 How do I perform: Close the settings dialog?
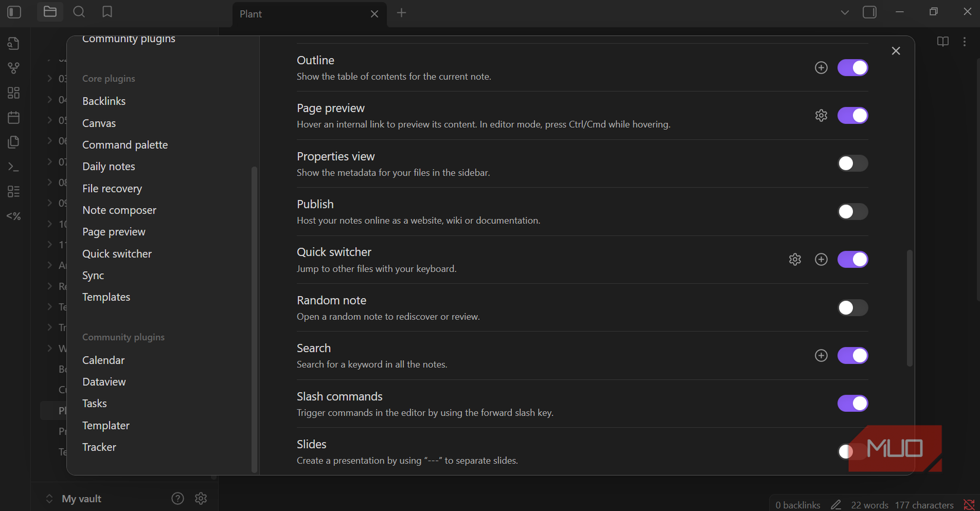896,51
